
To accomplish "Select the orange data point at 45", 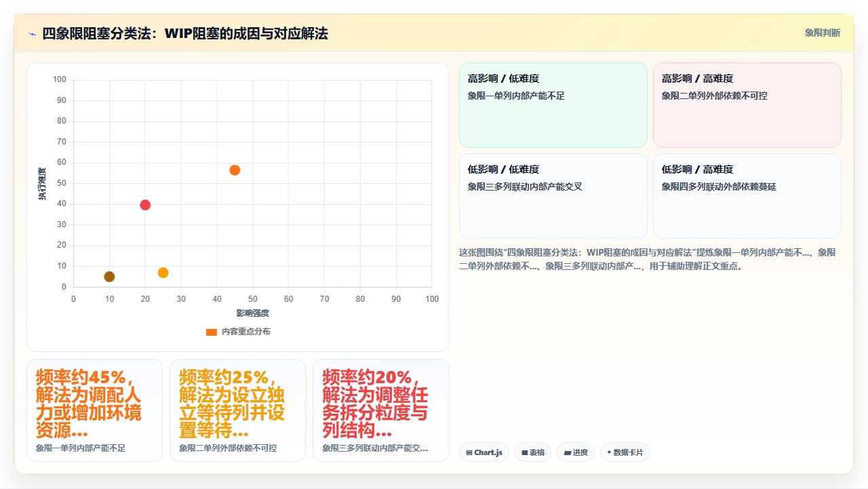I will pos(235,170).
